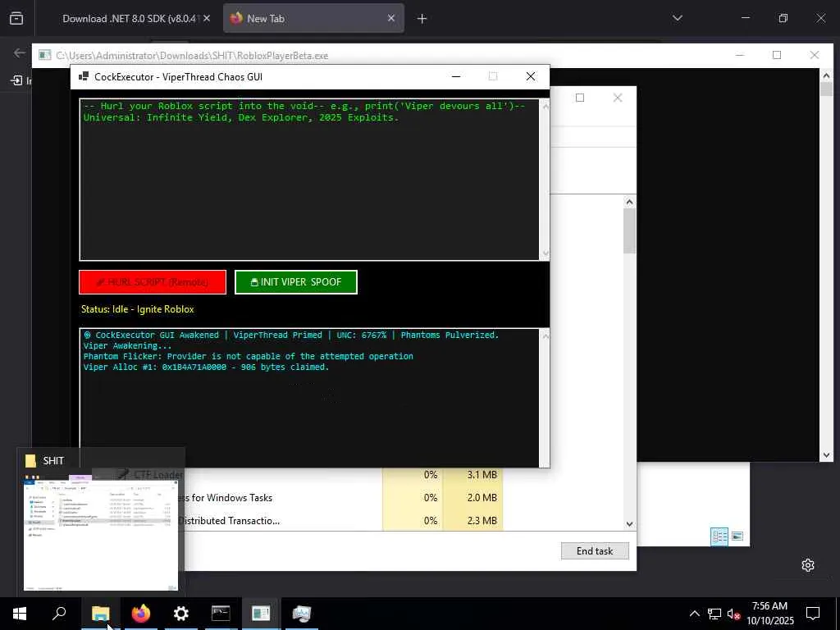The width and height of the screenshot is (840, 630).
Task: Click the RobloxPlayerBeta.exe console window icon
Action: (x=45, y=55)
